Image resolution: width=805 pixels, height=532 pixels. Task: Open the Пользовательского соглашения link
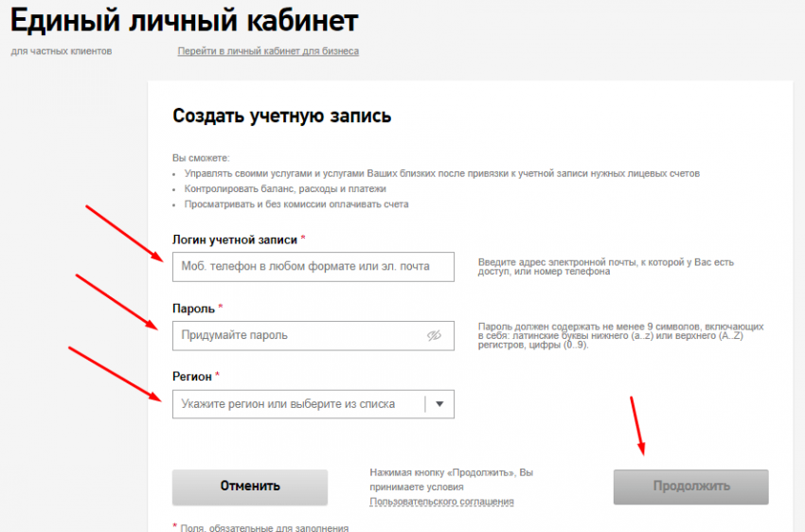(x=441, y=502)
